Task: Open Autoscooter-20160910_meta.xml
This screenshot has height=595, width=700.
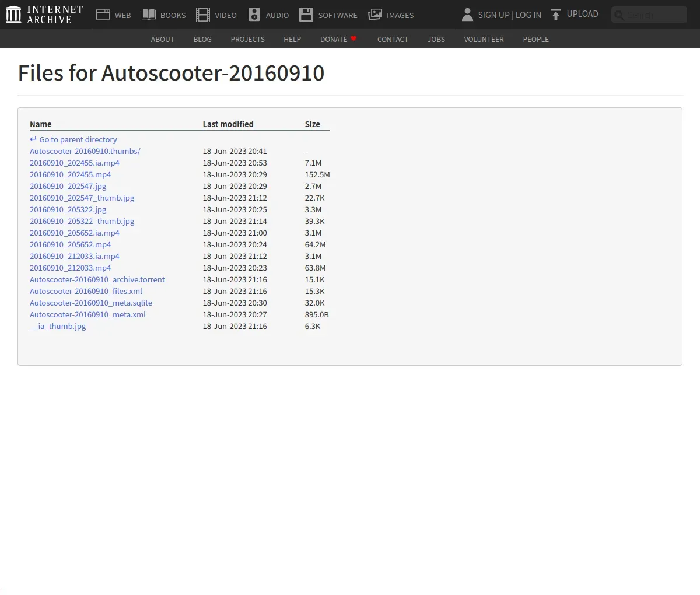Action: pos(87,314)
